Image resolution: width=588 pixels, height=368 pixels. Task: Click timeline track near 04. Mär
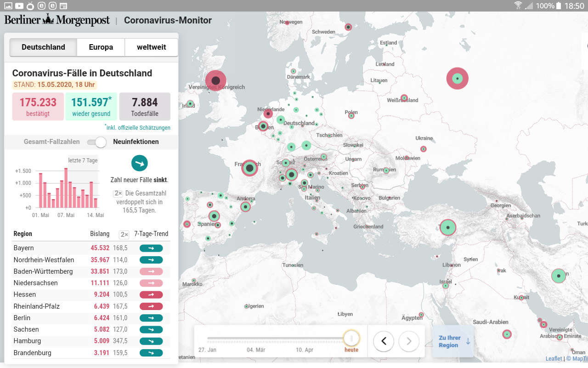tap(256, 339)
